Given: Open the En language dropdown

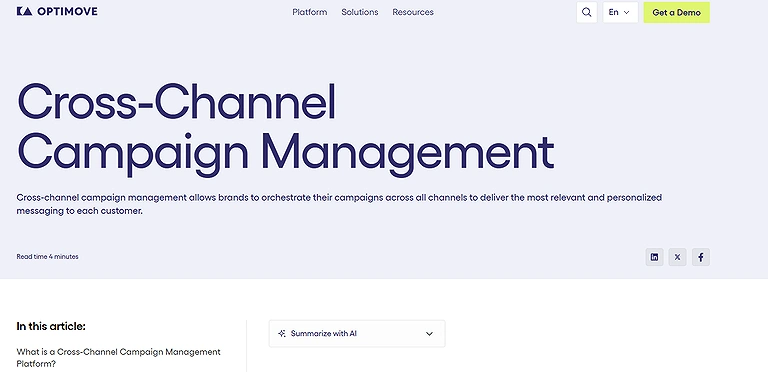Looking at the screenshot, I should point(620,12).
